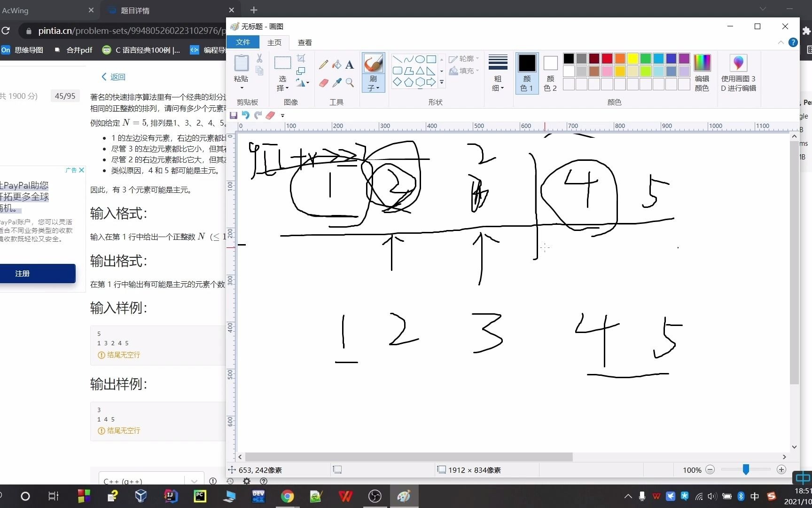Select the red color swatch
The image size is (812, 508).
tap(607, 58)
